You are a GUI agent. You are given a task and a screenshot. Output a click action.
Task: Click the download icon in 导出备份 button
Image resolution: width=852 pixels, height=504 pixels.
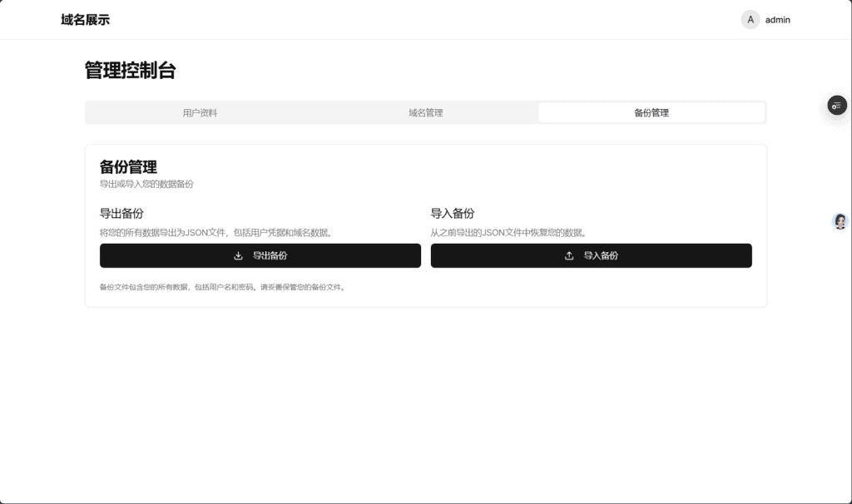[x=238, y=255]
